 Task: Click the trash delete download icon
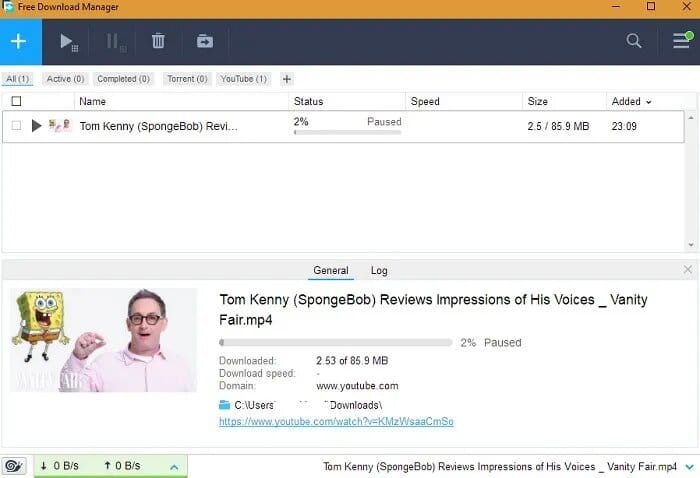158,41
